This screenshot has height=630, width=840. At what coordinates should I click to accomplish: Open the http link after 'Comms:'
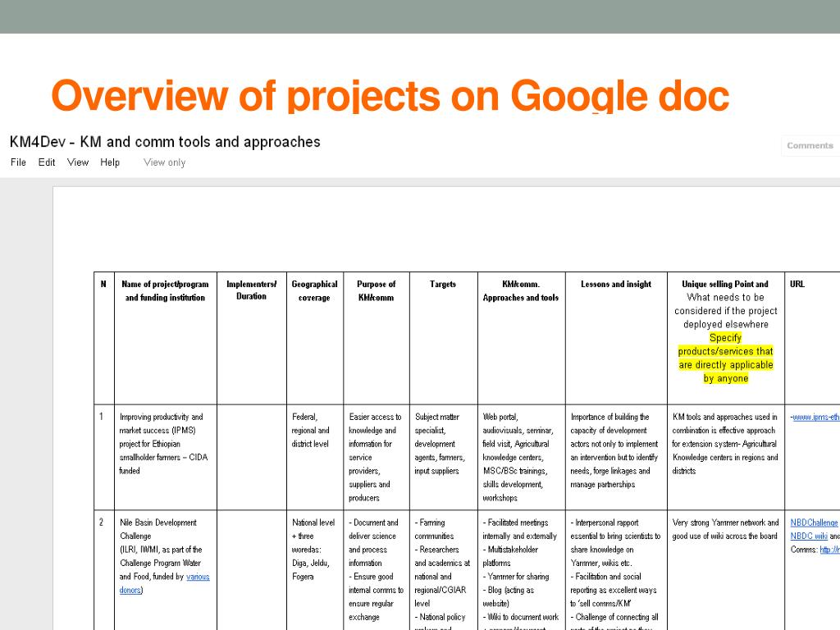(829, 549)
